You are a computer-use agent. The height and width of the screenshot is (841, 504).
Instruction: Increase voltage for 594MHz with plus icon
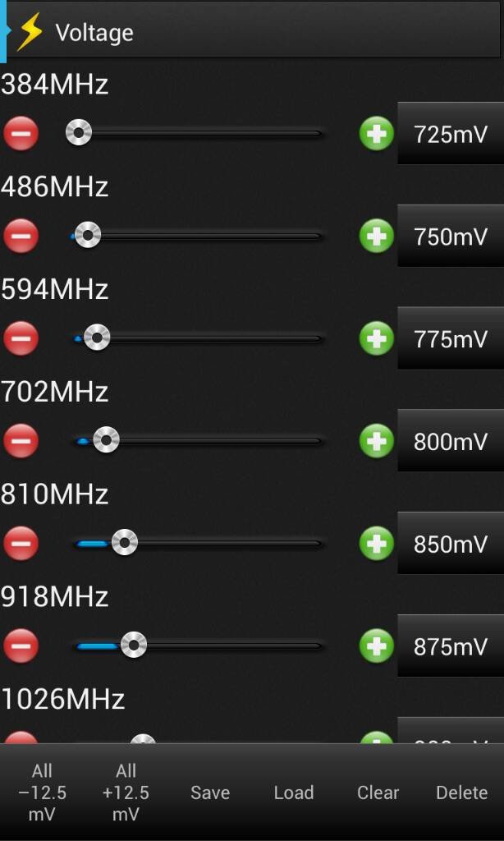pos(377,338)
